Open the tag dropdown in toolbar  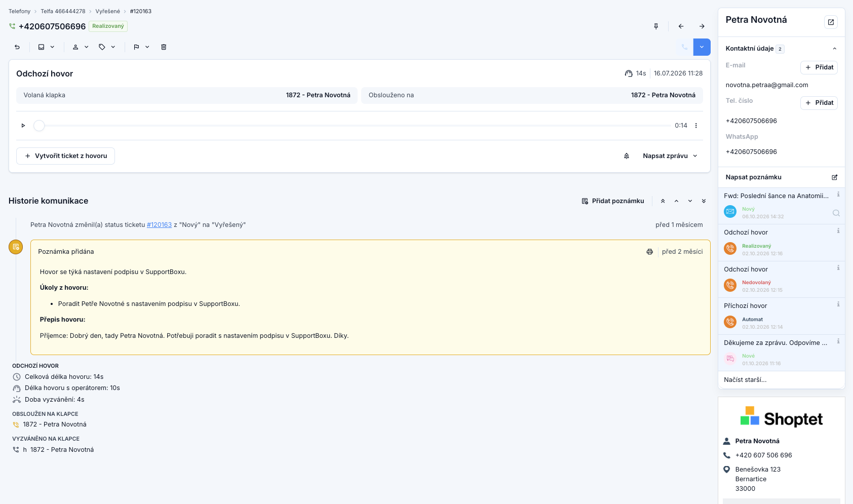point(107,47)
